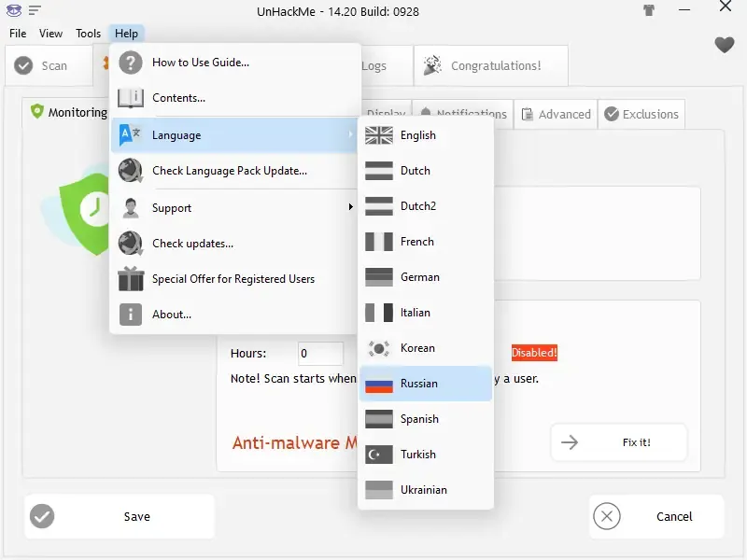This screenshot has width=747, height=560.
Task: Click the Support person icon
Action: click(132, 207)
